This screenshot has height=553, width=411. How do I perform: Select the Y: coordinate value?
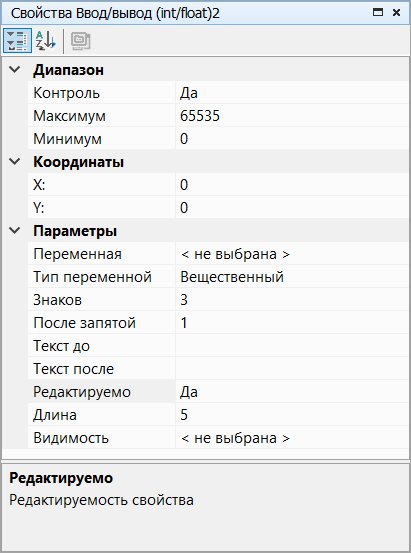pos(292,208)
